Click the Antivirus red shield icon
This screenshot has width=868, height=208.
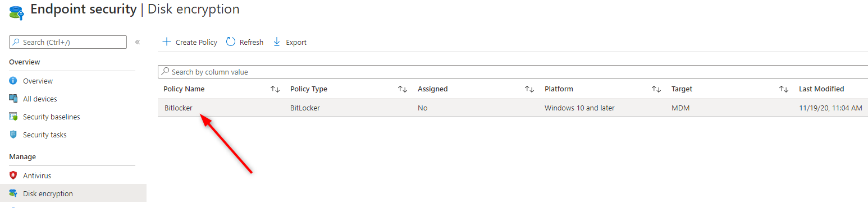click(13, 175)
